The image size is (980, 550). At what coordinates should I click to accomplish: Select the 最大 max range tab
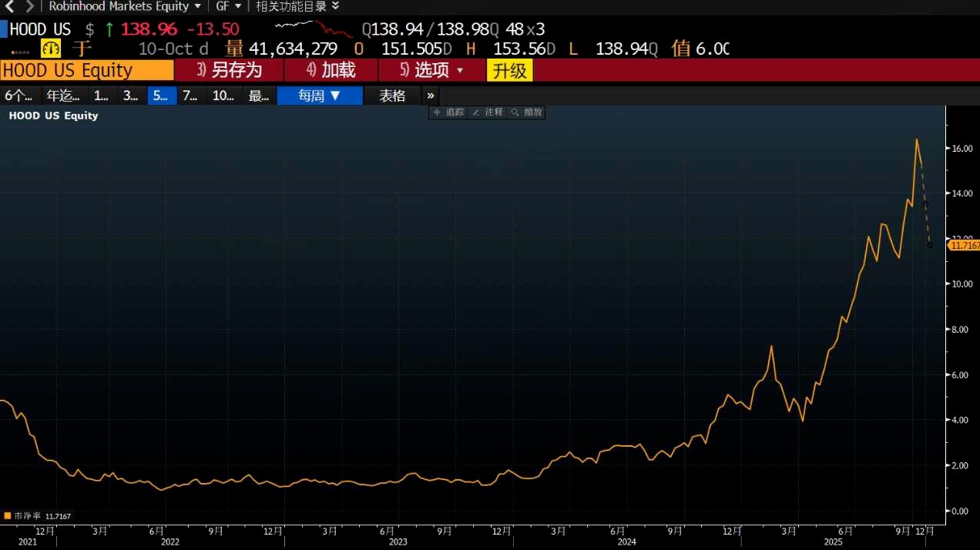click(260, 96)
